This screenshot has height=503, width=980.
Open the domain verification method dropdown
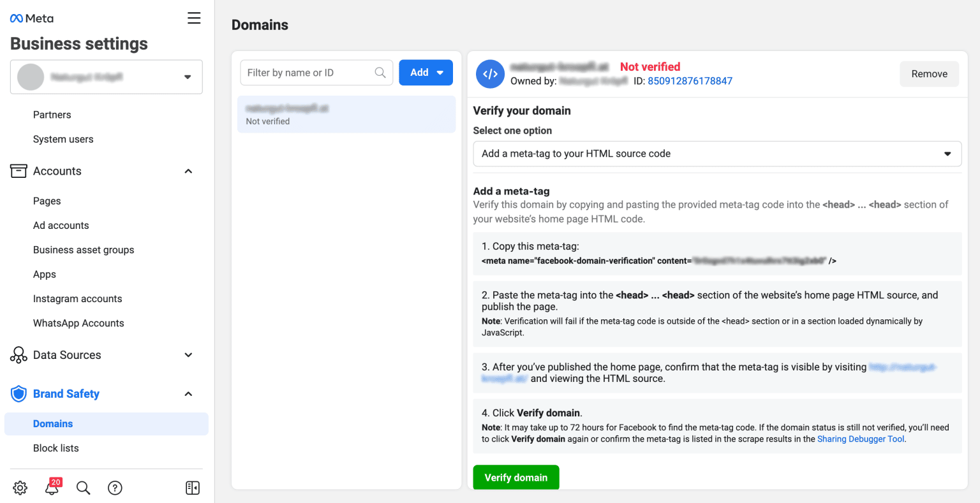716,154
